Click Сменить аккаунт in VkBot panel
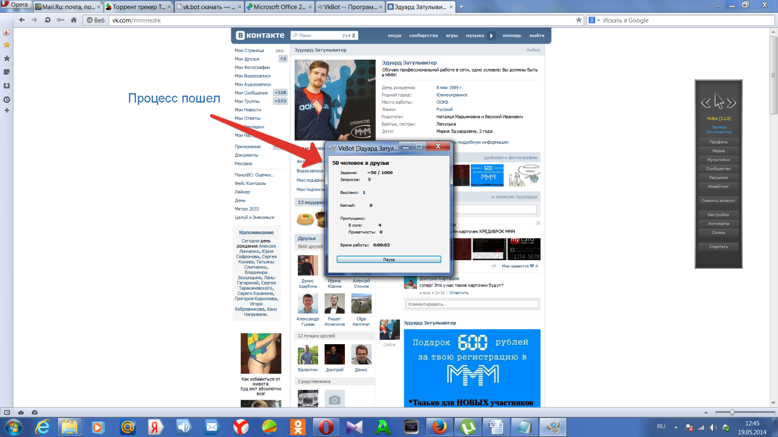The image size is (778, 437). point(718,200)
